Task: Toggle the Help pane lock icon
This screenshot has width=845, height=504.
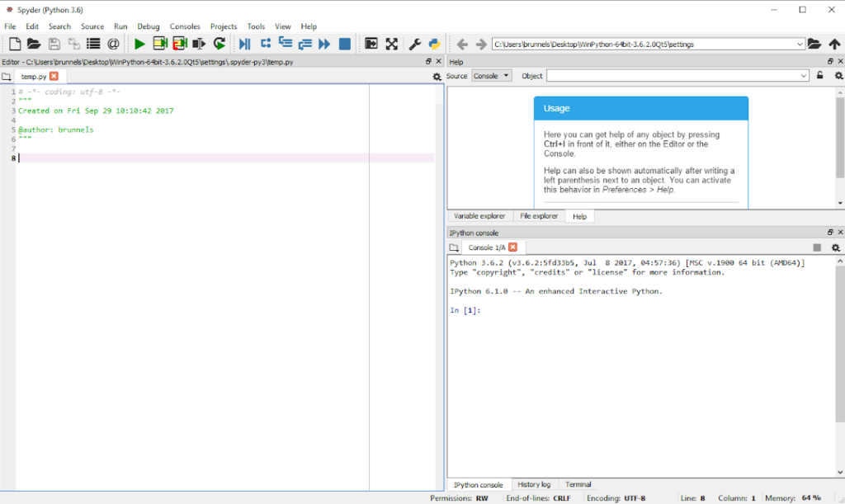Action: (x=819, y=75)
